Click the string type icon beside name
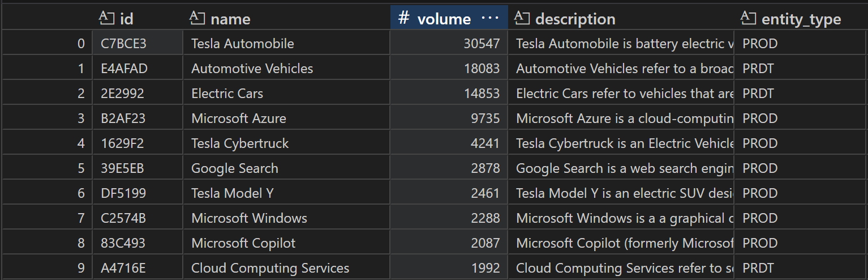 [x=197, y=19]
